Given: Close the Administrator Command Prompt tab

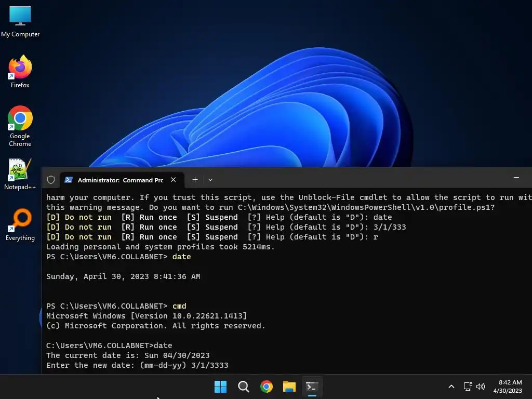Looking at the screenshot, I should click(x=174, y=180).
